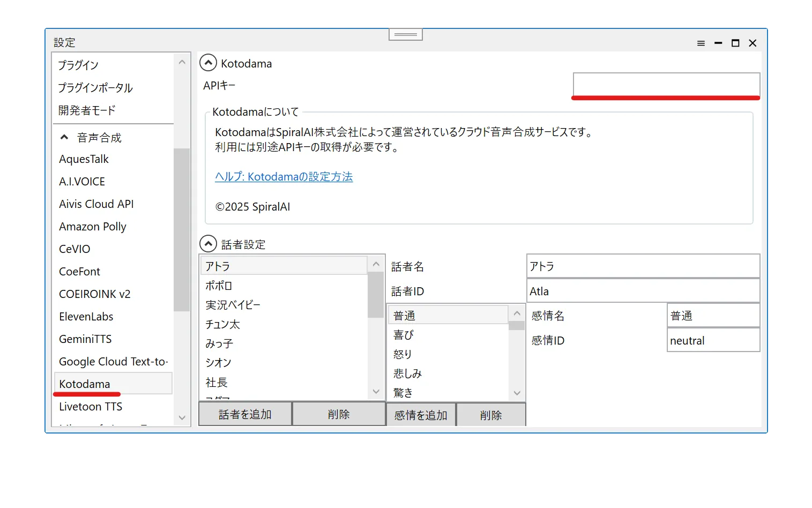
Task: Open the Kotodamaの設定方法 help link
Action: click(284, 177)
